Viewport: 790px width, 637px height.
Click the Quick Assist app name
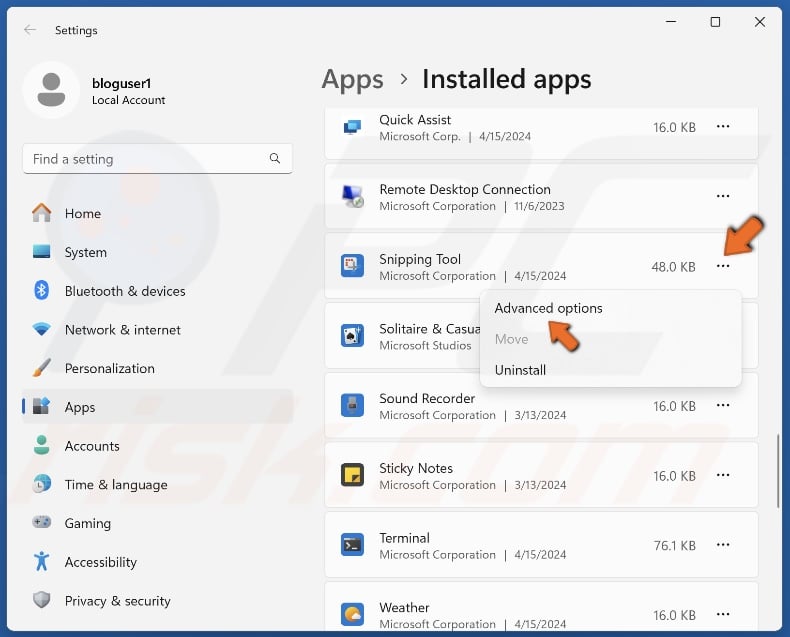(415, 119)
